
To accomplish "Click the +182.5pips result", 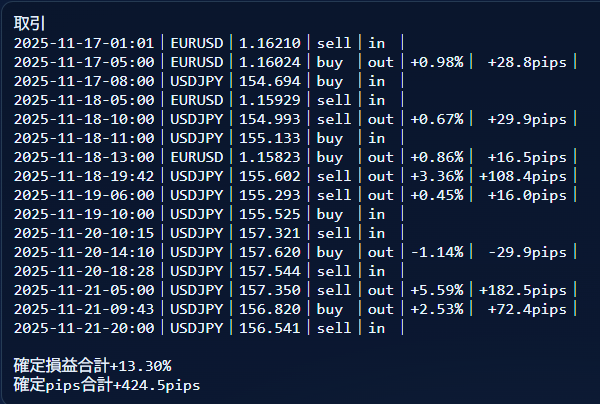I will click(x=524, y=290).
